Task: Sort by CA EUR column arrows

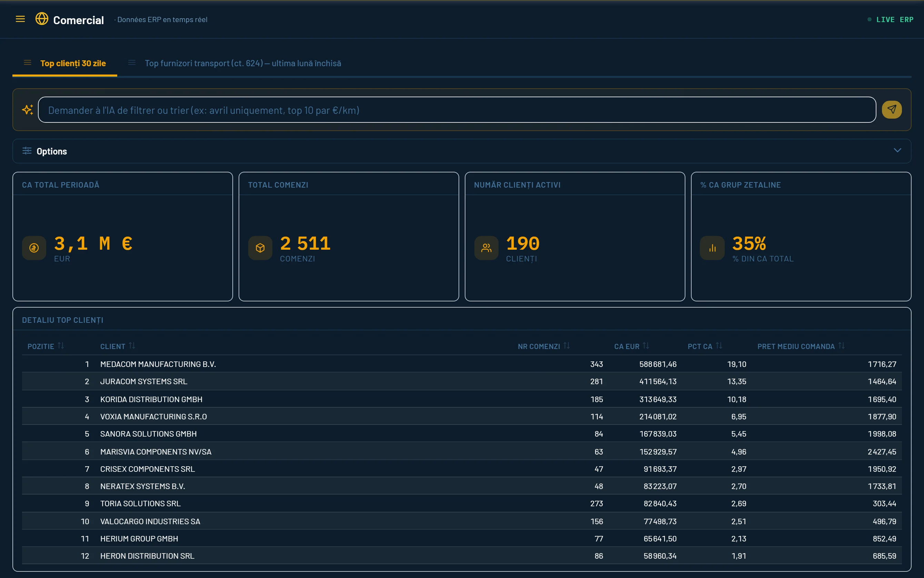Action: (646, 346)
